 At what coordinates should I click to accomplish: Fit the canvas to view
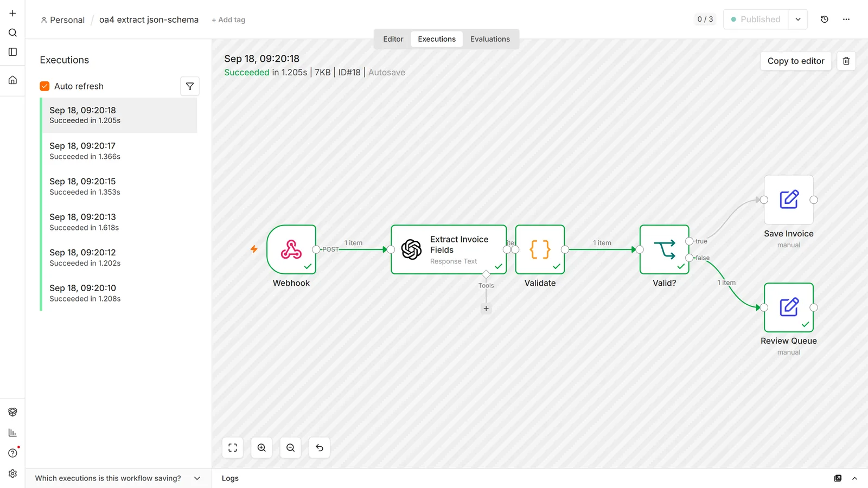coord(233,448)
